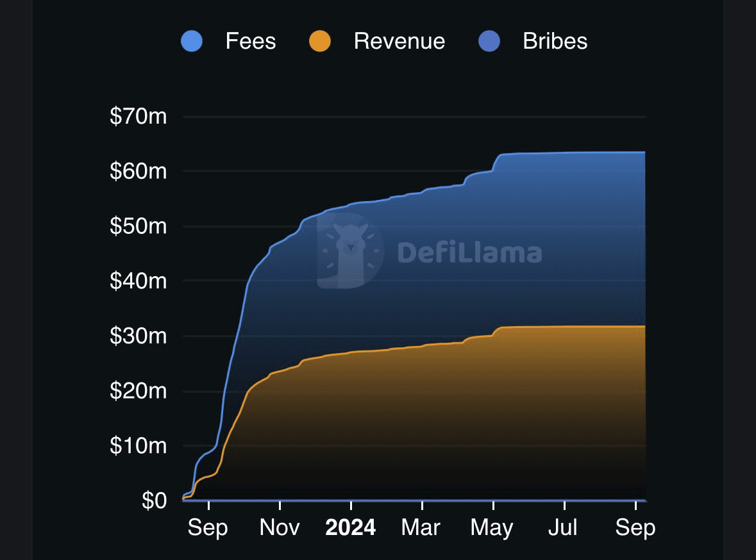
Task: Select the bold 2024 x-axis label
Action: click(350, 528)
